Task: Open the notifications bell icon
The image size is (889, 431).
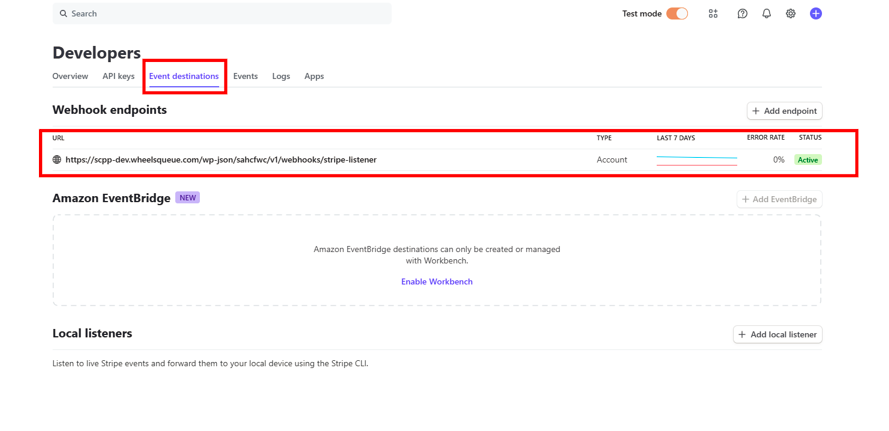Action: click(x=767, y=14)
